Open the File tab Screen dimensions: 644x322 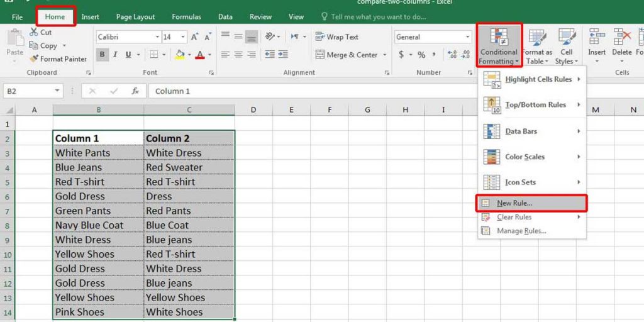(x=17, y=17)
